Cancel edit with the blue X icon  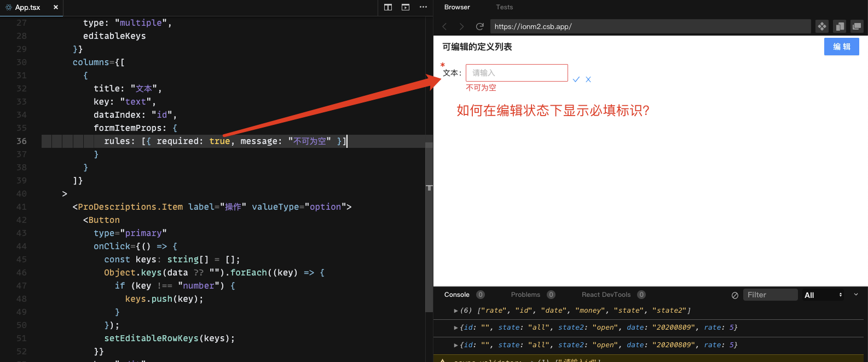coord(588,79)
